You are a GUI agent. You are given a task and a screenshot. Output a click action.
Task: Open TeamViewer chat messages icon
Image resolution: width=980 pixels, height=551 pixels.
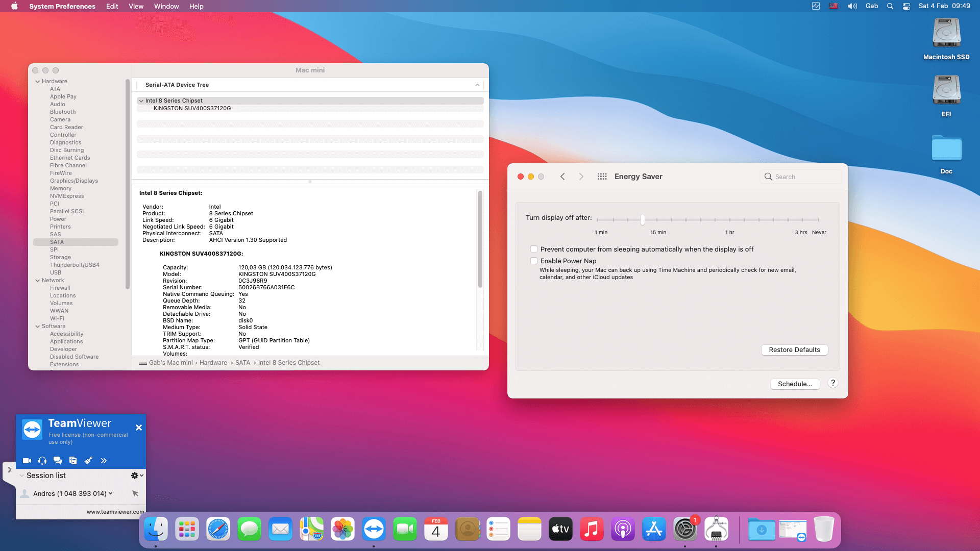pos(58,460)
